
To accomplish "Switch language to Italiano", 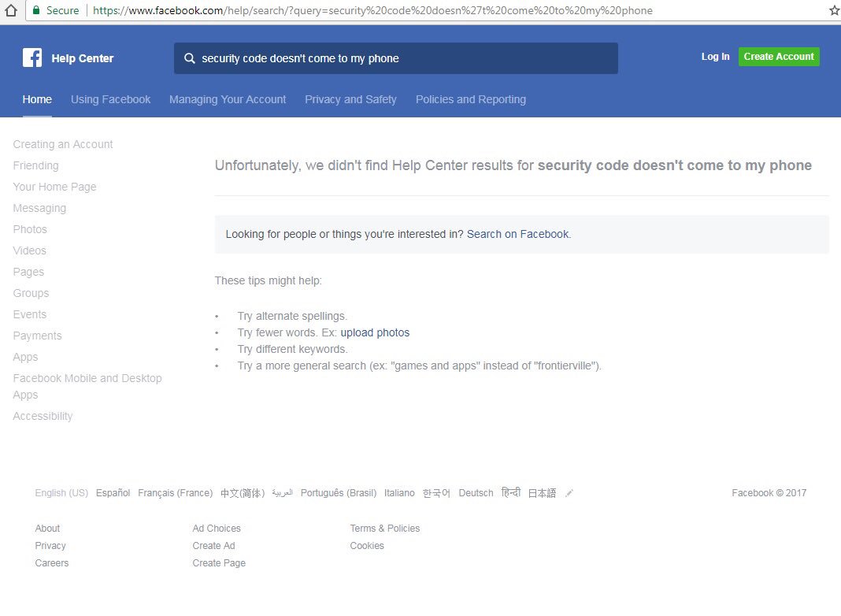I will (399, 492).
